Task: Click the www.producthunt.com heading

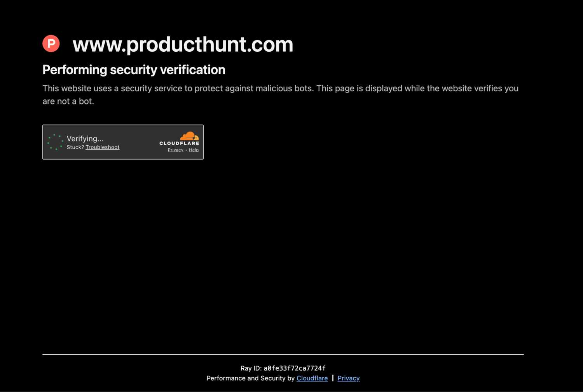Action: 183,44
